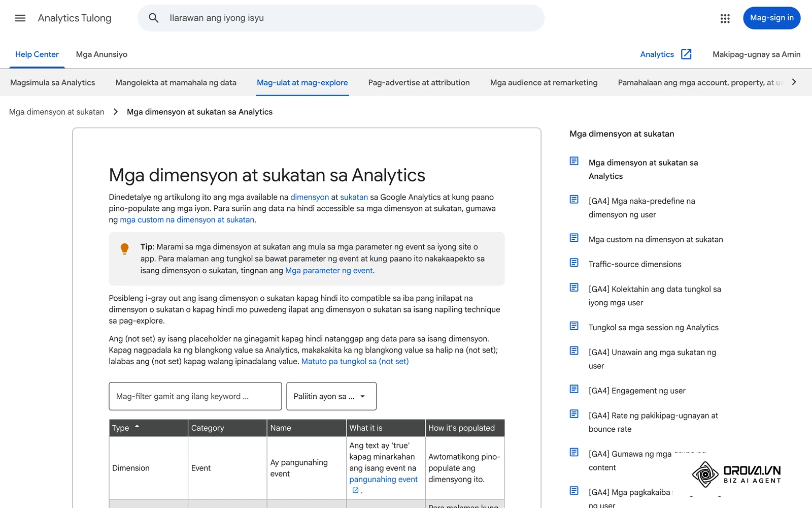Click the What it is column header
The width and height of the screenshot is (812, 508).
coord(386,428)
